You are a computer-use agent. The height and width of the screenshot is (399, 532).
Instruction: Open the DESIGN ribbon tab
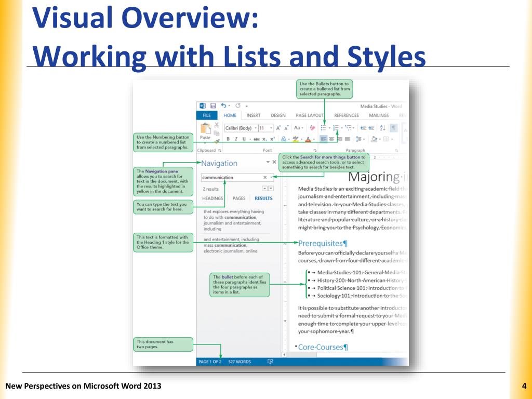[278, 115]
